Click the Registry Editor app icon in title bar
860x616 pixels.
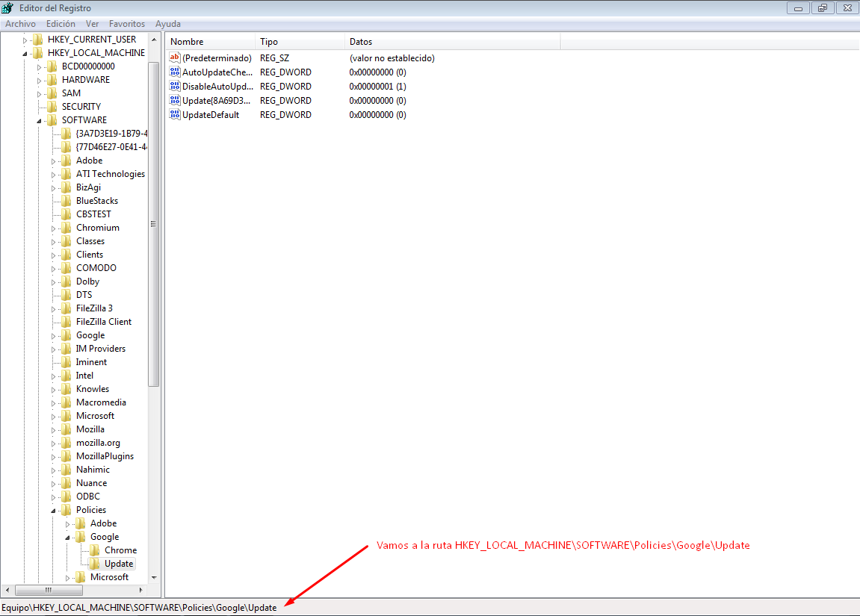[x=7, y=7]
